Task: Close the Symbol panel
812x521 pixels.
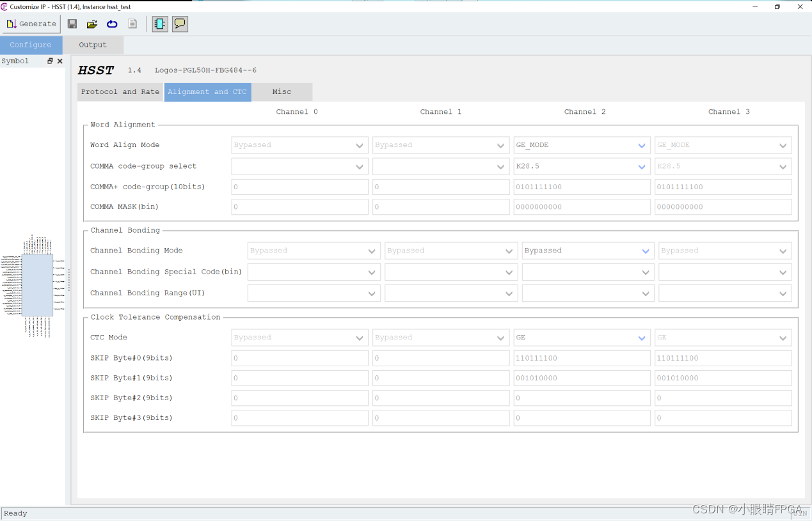Action: tap(60, 61)
